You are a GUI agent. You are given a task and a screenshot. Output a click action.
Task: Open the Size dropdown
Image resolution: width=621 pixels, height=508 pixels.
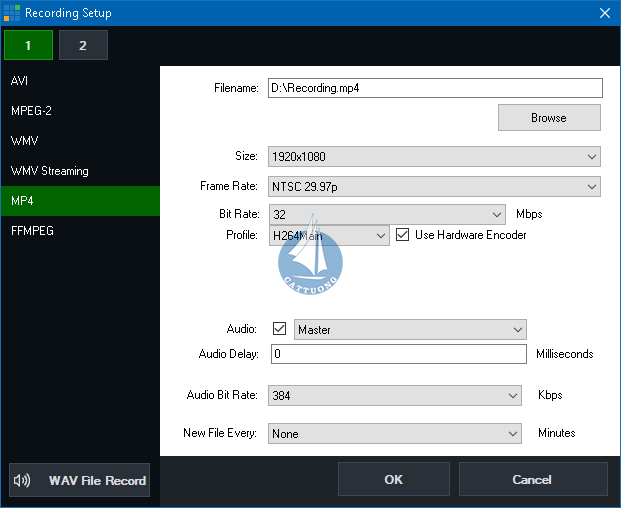(x=434, y=156)
